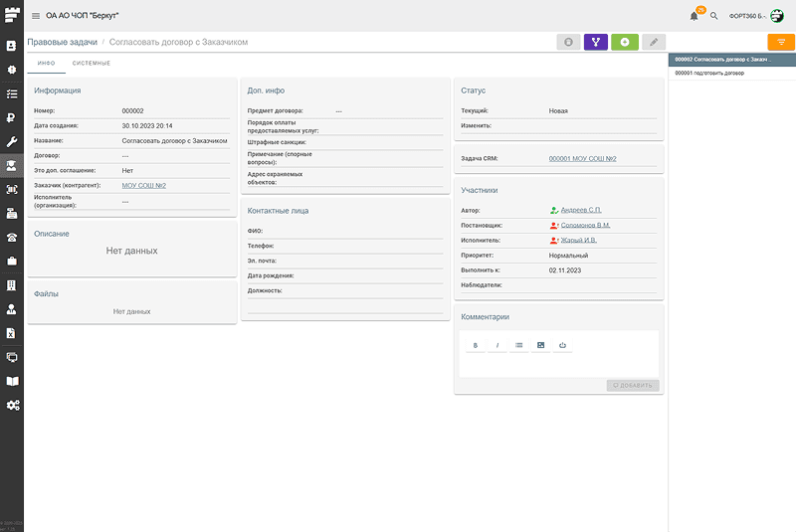
Task: Go to Правовые задачи breadcrumb
Action: pyautogui.click(x=62, y=43)
